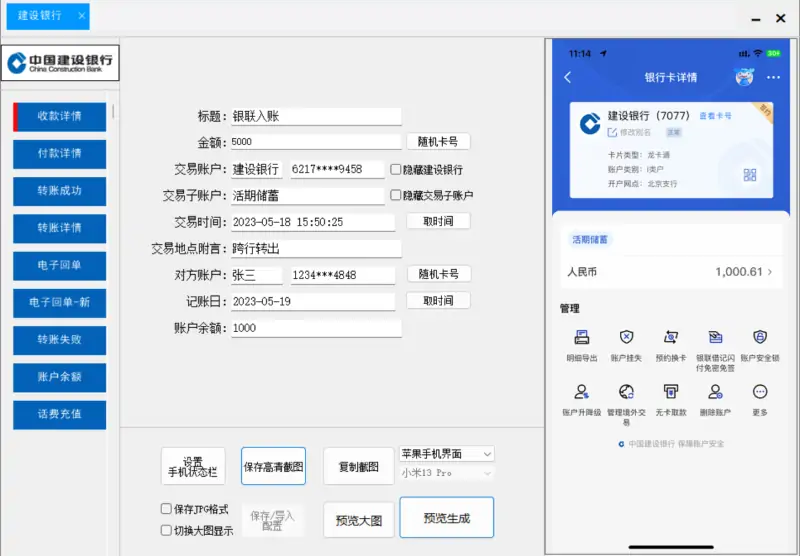Enable 切换大图显示 checkbox
Screen dimensions: 800x556
[166, 530]
